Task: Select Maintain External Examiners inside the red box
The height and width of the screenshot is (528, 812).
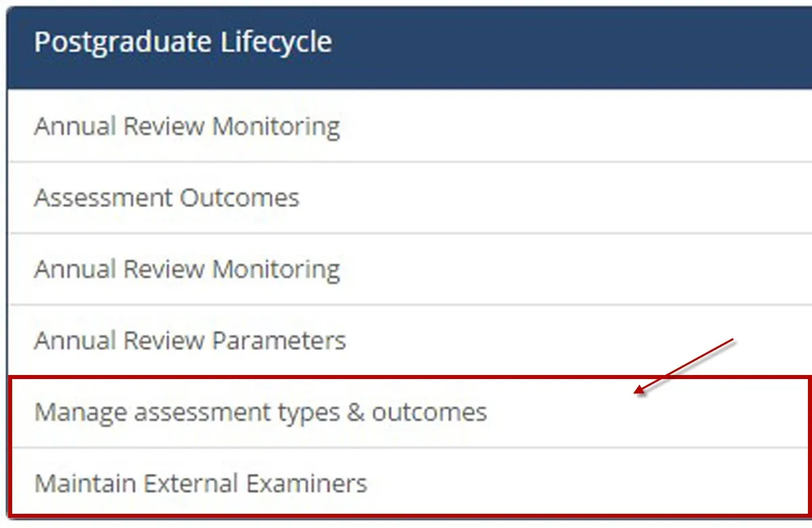Action: pyautogui.click(x=201, y=483)
